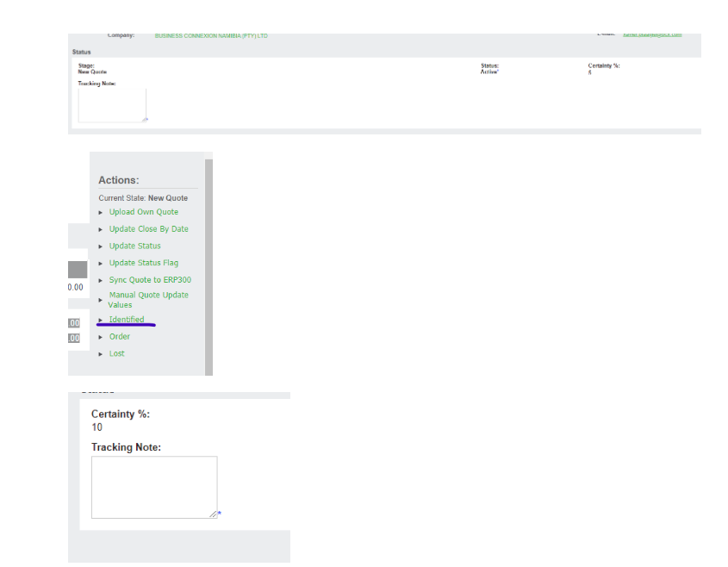Click the lower Tracking Note resize handle

[213, 514]
